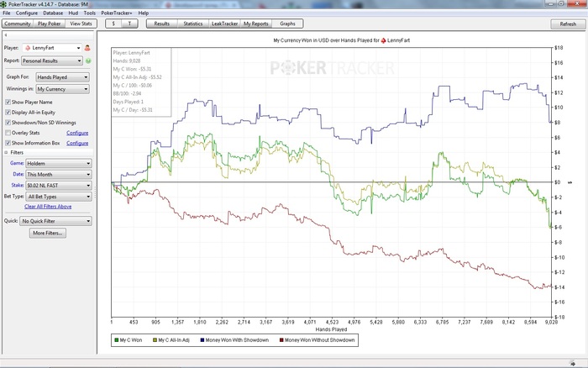Open the Statistics tab
This screenshot has width=588, height=368.
pos(192,24)
